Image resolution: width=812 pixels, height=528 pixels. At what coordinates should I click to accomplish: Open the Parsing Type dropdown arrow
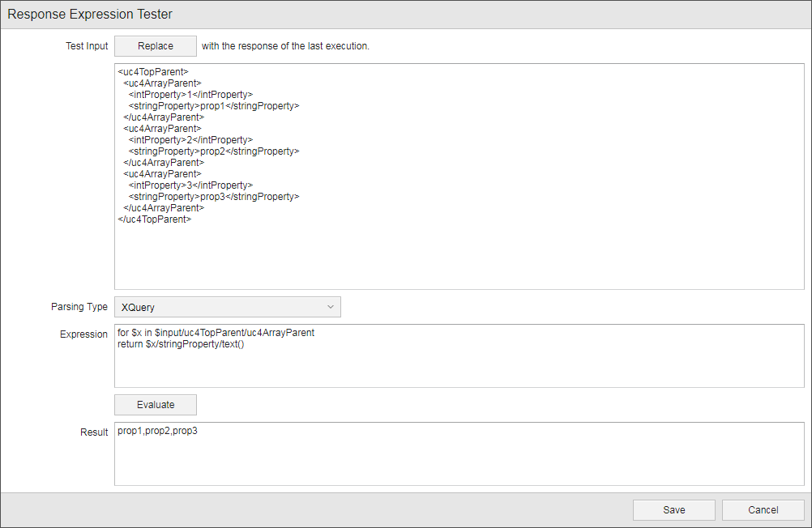tap(330, 307)
